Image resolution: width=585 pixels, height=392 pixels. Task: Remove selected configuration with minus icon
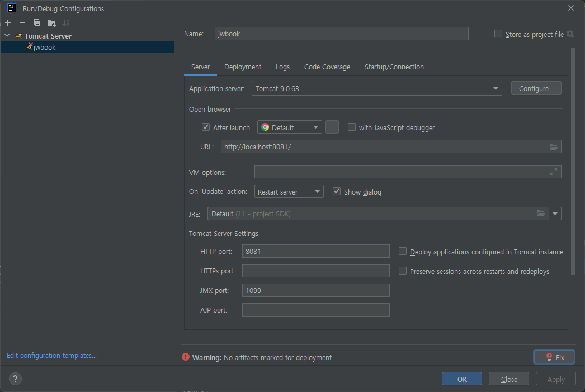pyautogui.click(x=22, y=23)
